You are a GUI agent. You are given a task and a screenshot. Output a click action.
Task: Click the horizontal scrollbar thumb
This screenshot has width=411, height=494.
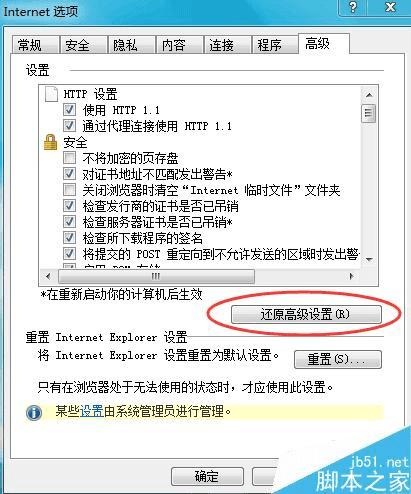pos(156,276)
